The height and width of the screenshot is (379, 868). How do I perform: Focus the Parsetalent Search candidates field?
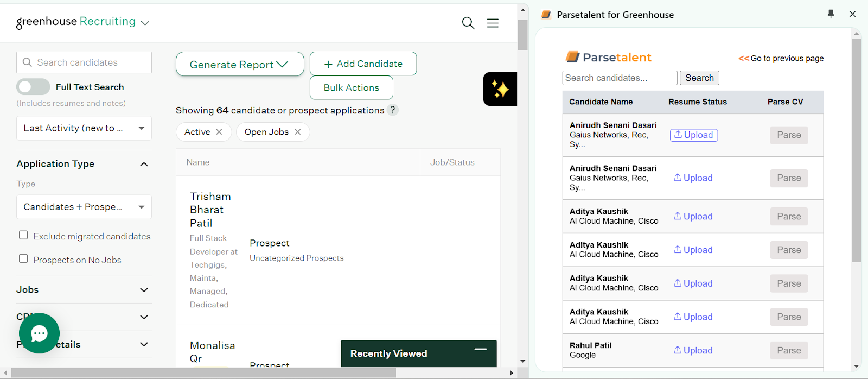[620, 78]
